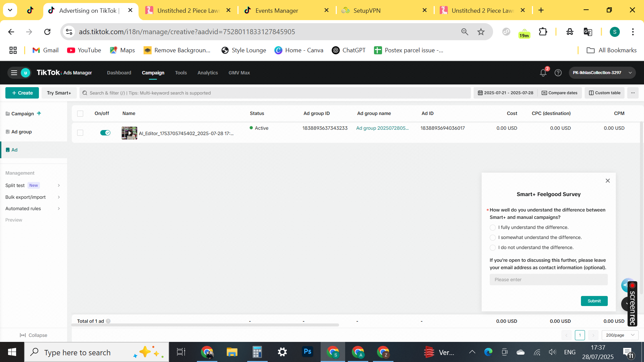The height and width of the screenshot is (362, 644).
Task: Open the Tools menu
Action: click(x=181, y=73)
